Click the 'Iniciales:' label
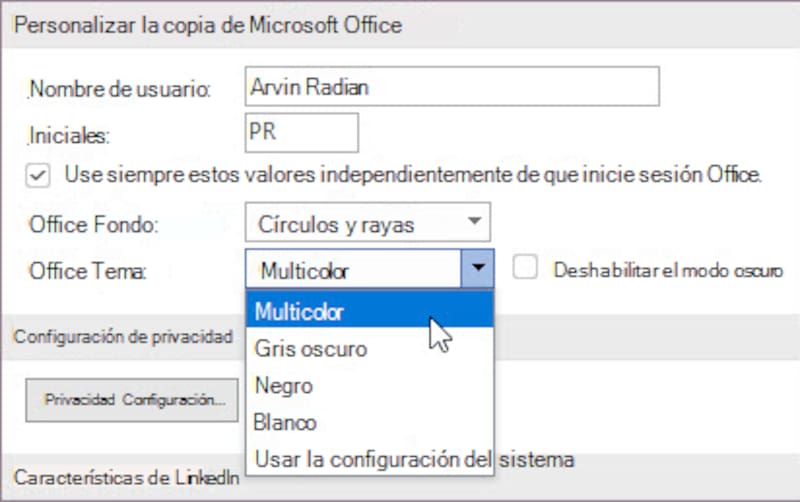 69,134
